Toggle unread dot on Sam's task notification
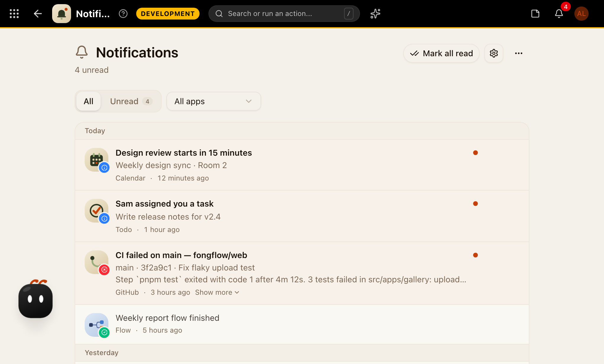 (476, 204)
